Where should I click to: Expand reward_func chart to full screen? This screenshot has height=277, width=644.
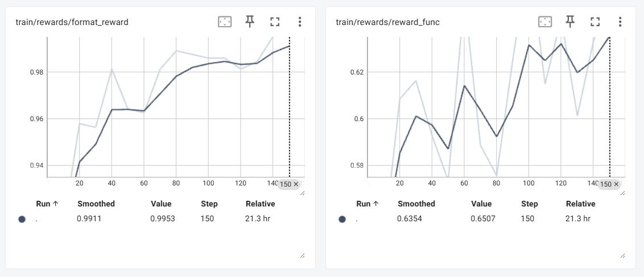coord(595,22)
